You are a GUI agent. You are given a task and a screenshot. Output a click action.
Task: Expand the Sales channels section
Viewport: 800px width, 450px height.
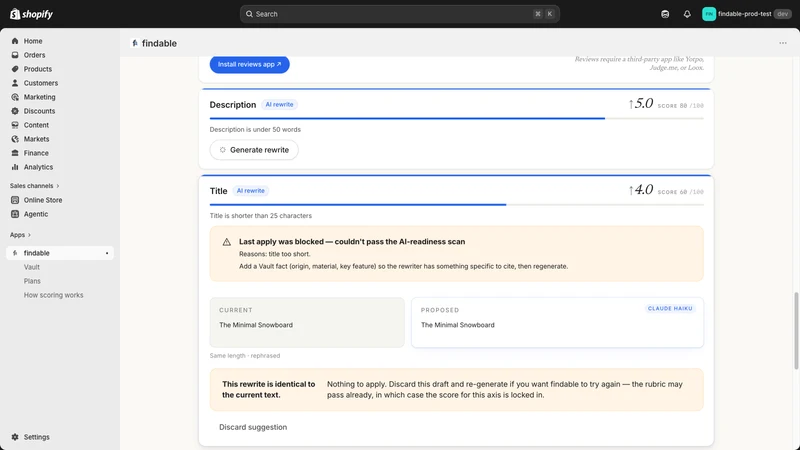[34, 186]
